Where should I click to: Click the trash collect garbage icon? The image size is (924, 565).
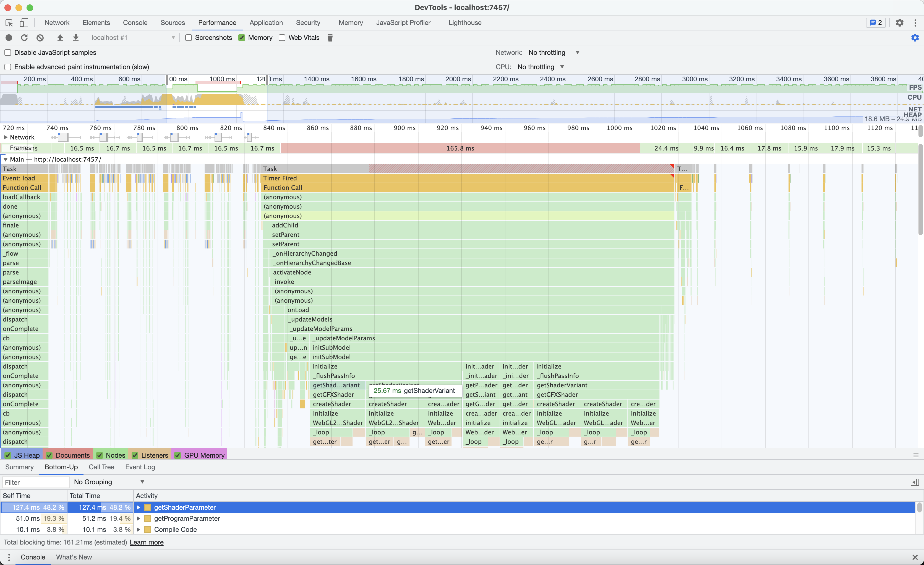(330, 38)
